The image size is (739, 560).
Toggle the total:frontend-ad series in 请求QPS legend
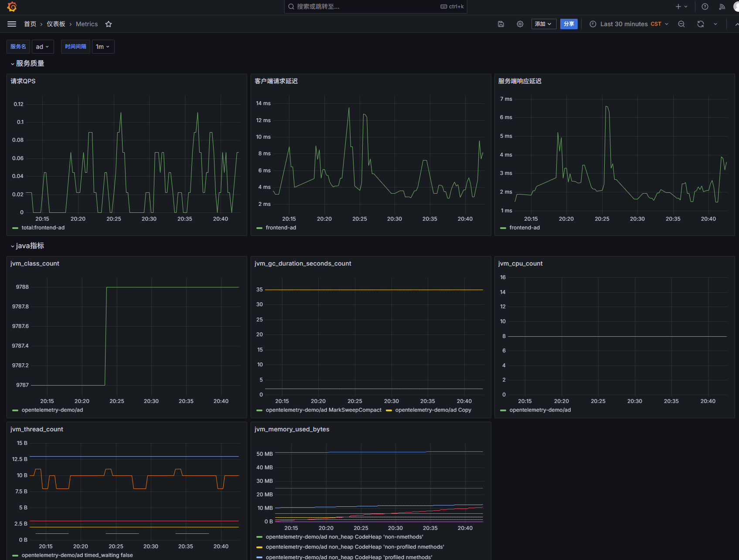(43, 228)
